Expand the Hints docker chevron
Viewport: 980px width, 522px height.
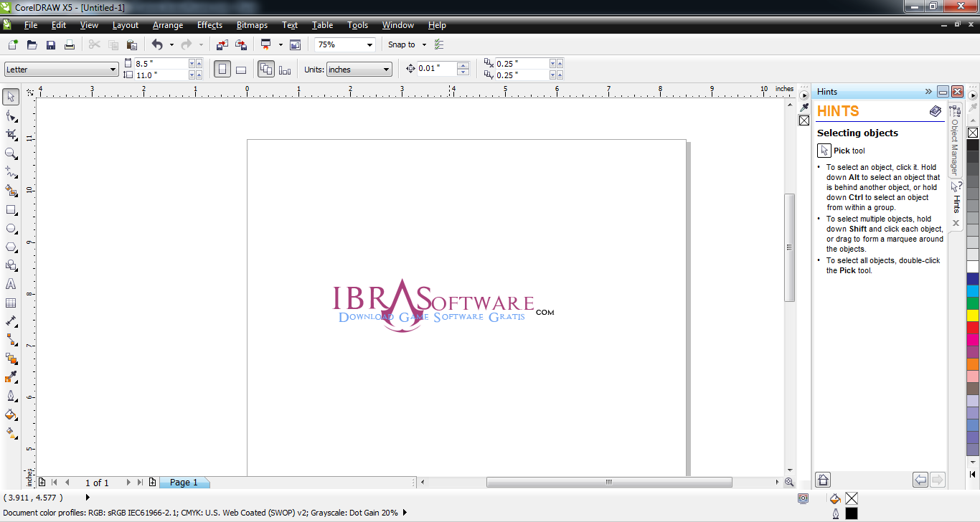tap(928, 92)
